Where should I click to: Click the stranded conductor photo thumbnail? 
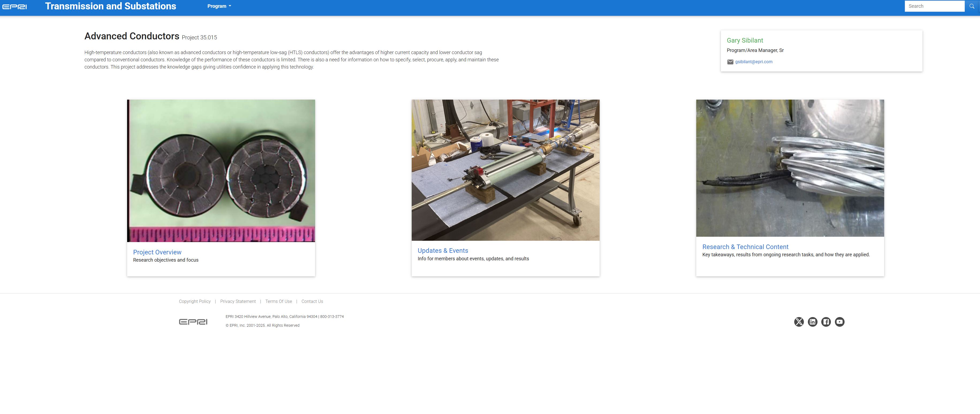[790, 168]
